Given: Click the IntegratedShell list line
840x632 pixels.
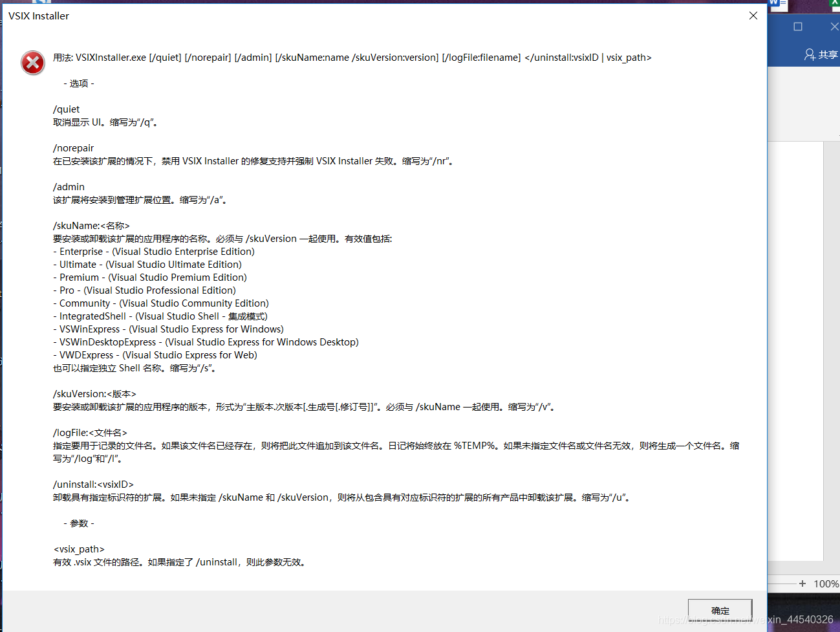Looking at the screenshot, I should click(160, 316).
